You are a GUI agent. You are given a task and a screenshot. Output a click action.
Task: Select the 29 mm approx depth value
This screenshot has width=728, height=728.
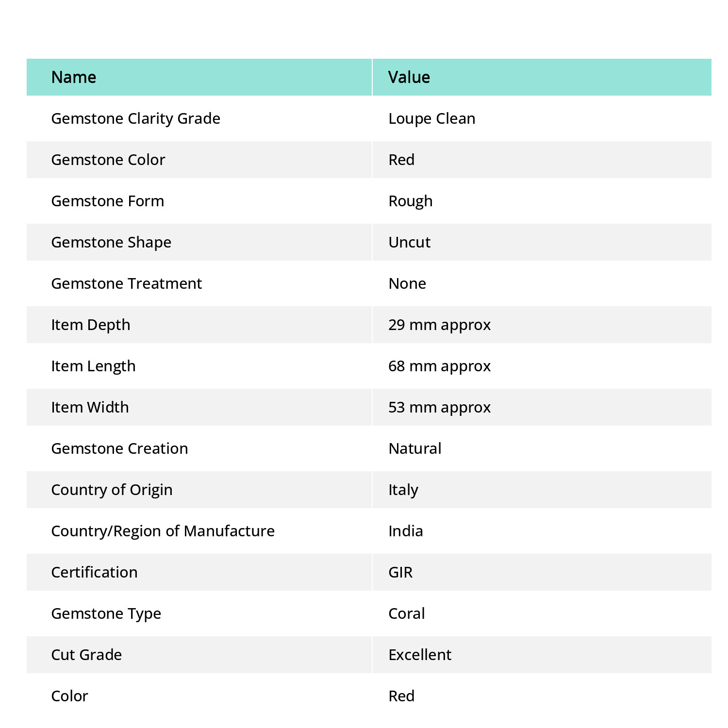click(x=440, y=325)
